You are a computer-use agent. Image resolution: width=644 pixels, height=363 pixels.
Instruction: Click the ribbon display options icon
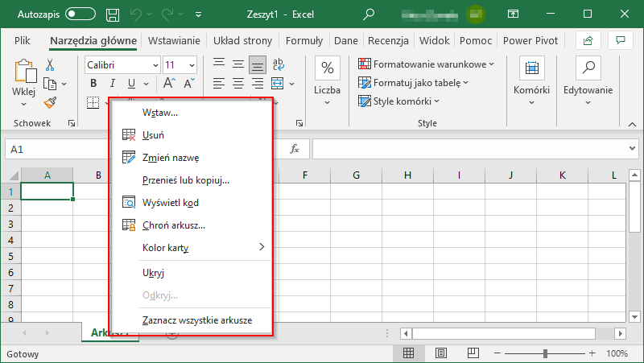coord(513,14)
